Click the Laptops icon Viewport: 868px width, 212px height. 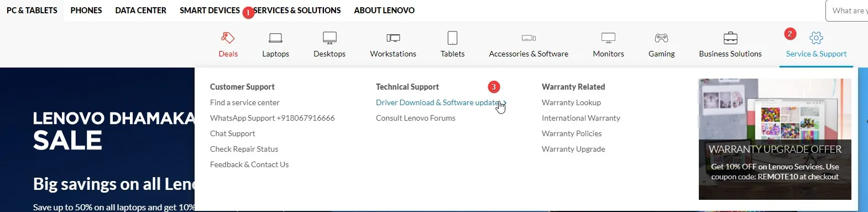275,38
